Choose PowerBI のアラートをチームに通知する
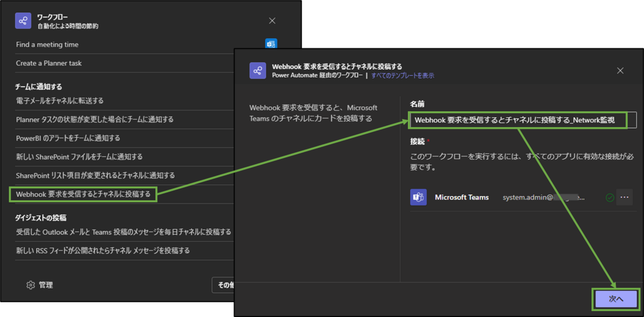The height and width of the screenshot is (317, 644). point(68,138)
